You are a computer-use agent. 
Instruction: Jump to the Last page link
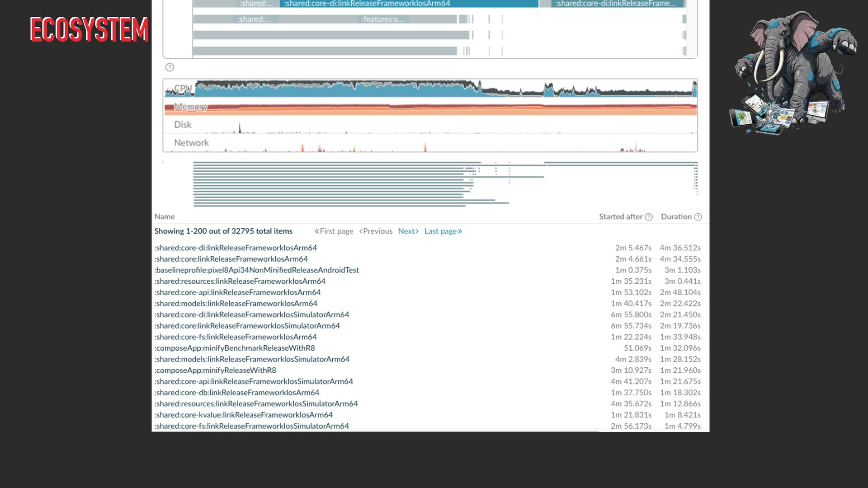coord(443,231)
